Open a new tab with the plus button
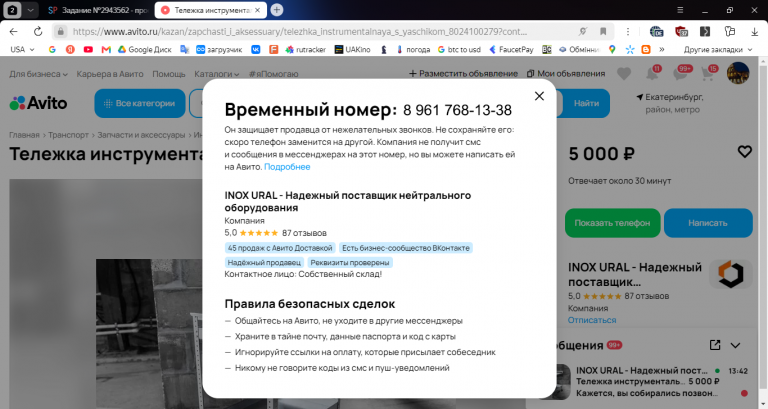 click(x=277, y=10)
